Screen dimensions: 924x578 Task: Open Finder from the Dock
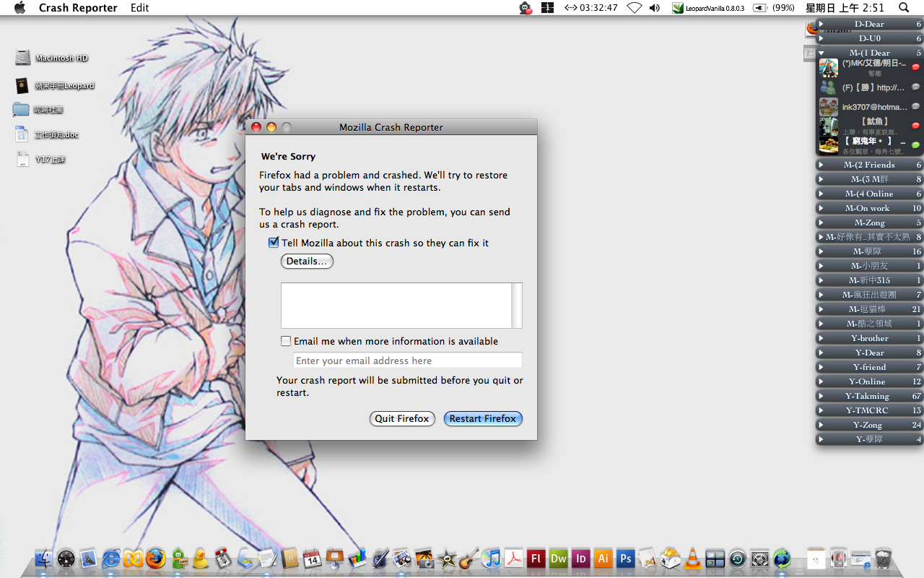point(43,558)
